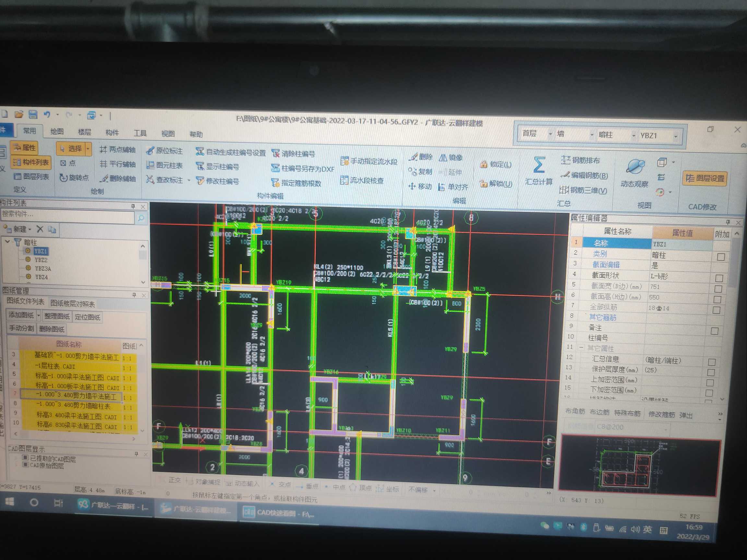Viewport: 747px width, 560px height.
Task: Open the 暗柱 subtype dropdown
Action: click(x=634, y=135)
